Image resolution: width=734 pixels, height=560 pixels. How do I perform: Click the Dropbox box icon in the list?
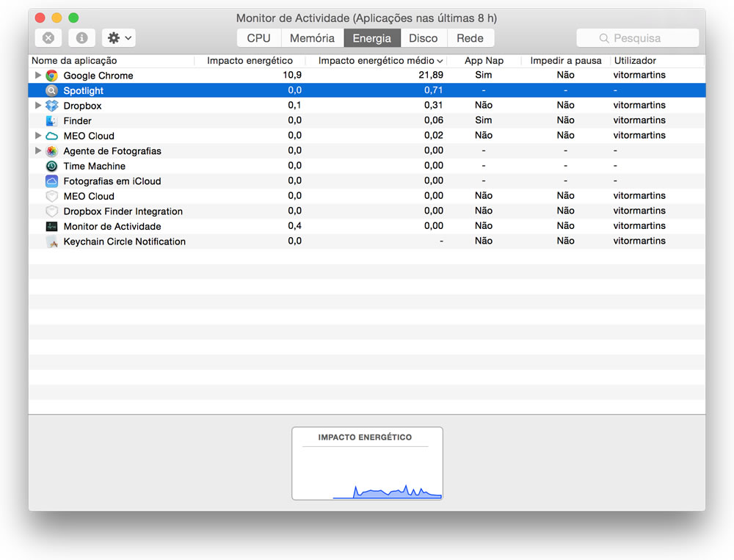pyautogui.click(x=51, y=105)
